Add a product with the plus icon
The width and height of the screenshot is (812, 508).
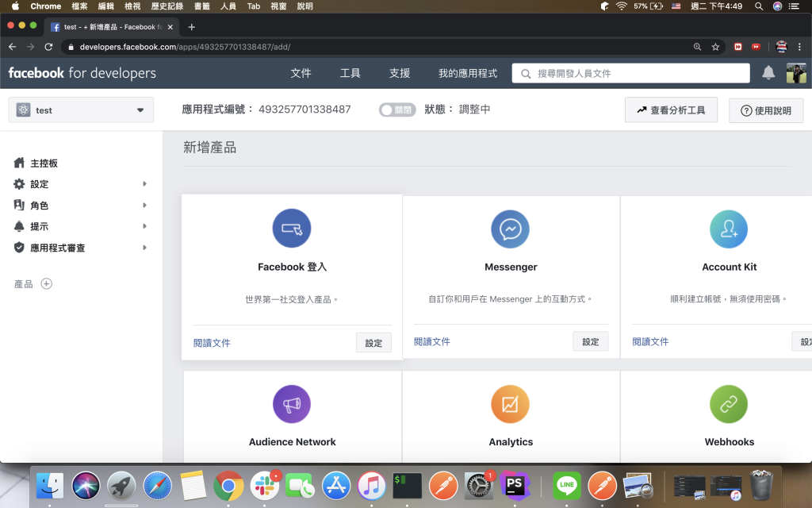point(47,283)
